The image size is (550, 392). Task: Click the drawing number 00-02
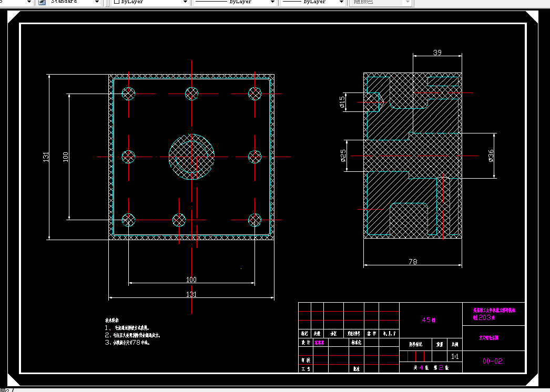(x=493, y=361)
